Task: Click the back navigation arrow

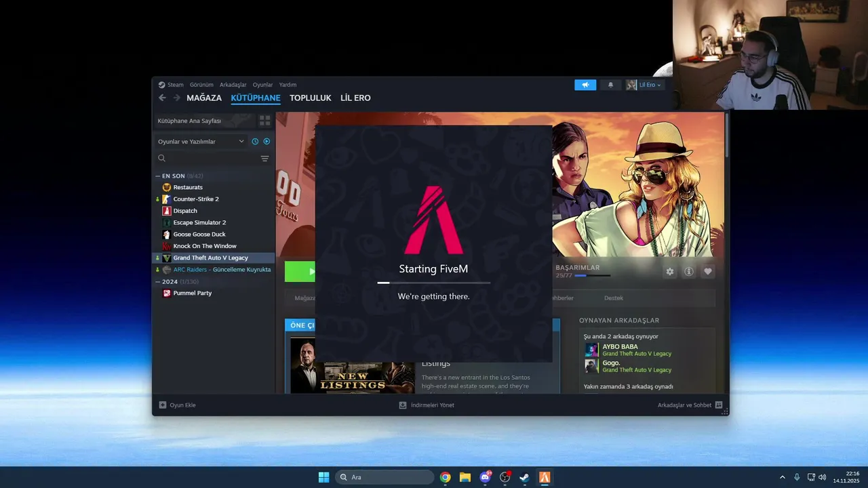Action: point(162,98)
